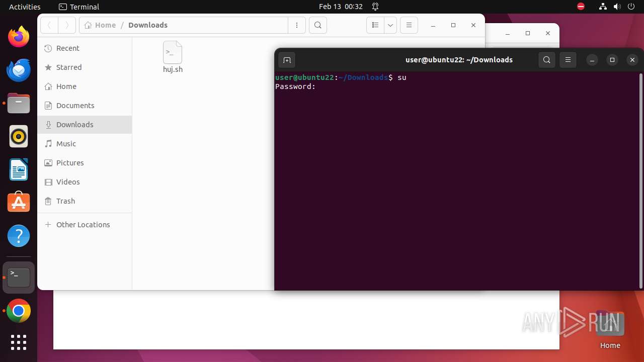The height and width of the screenshot is (362, 644).
Task: Open Starred in the Files sidebar
Action: point(85,67)
